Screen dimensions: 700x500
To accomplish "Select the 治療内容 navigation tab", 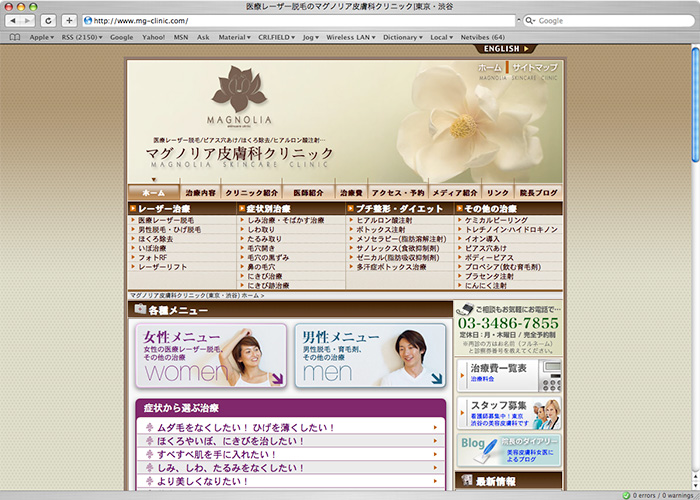I will pos(200,193).
